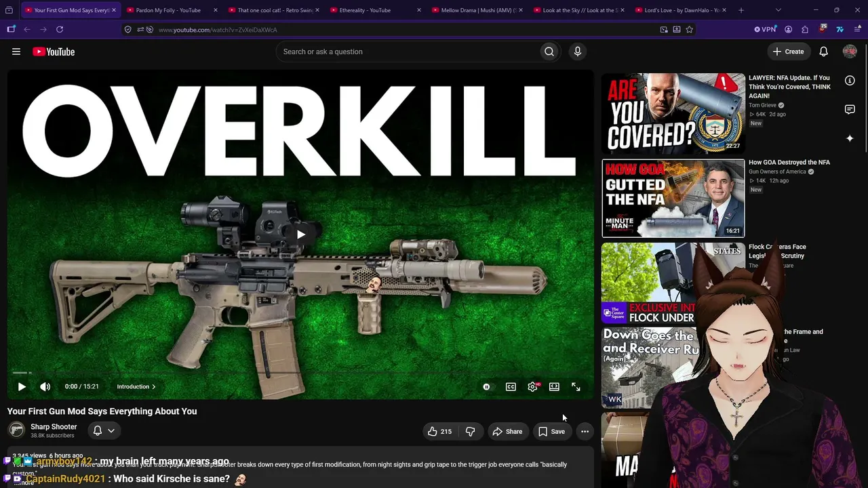The image size is (868, 488).
Task: Save the video to a playlist
Action: coord(551,431)
